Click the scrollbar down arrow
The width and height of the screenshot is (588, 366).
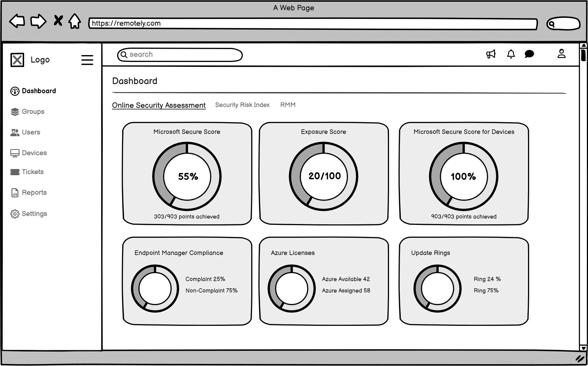[583, 348]
